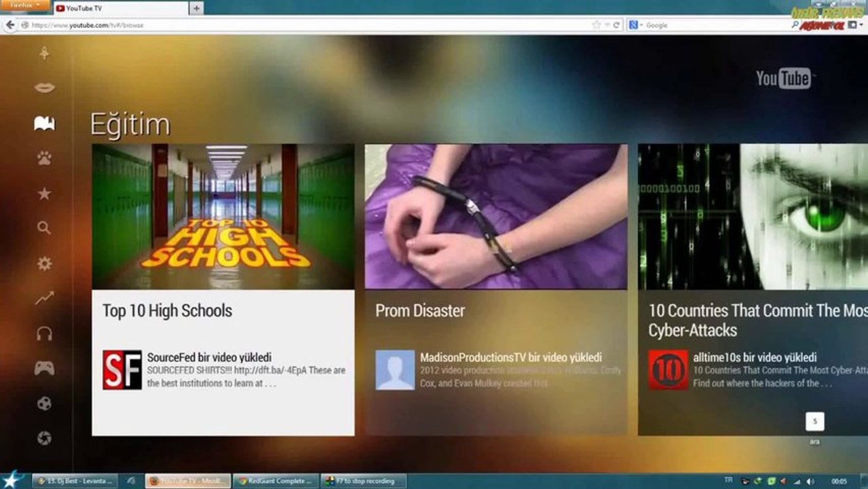
Task: Click the 'Prom Disaster' title
Action: (x=420, y=311)
